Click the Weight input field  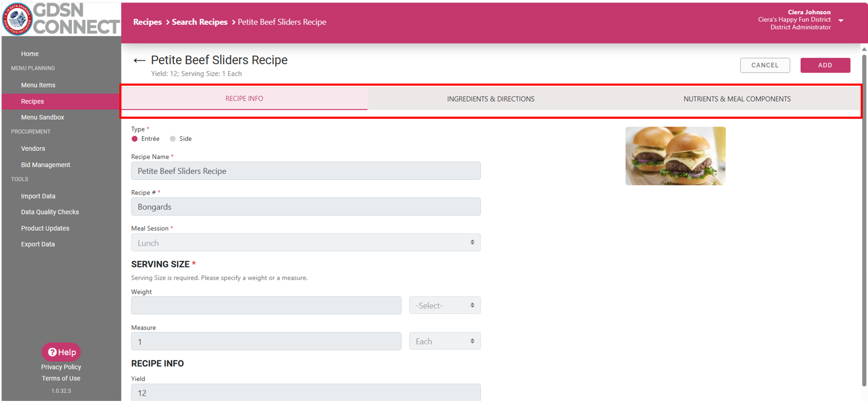tap(266, 305)
